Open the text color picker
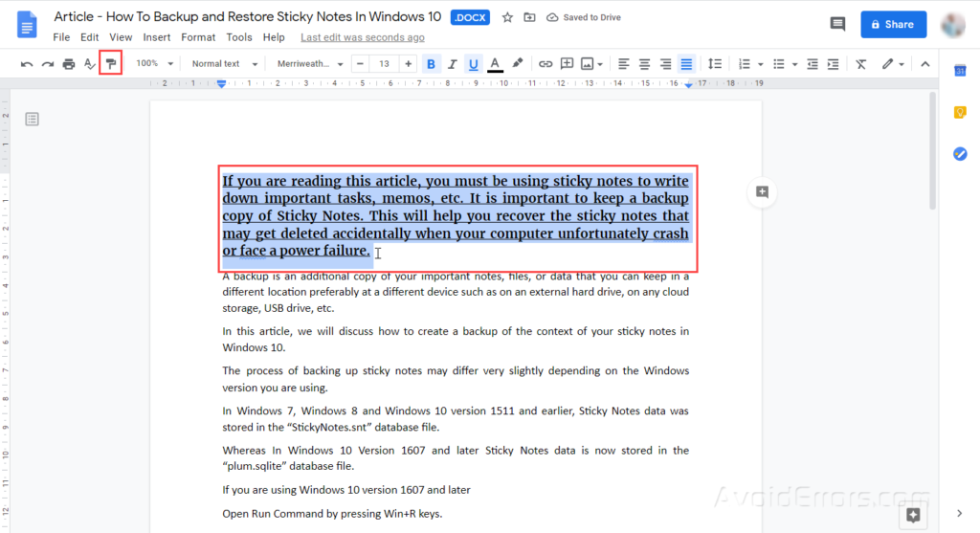 pyautogui.click(x=495, y=64)
